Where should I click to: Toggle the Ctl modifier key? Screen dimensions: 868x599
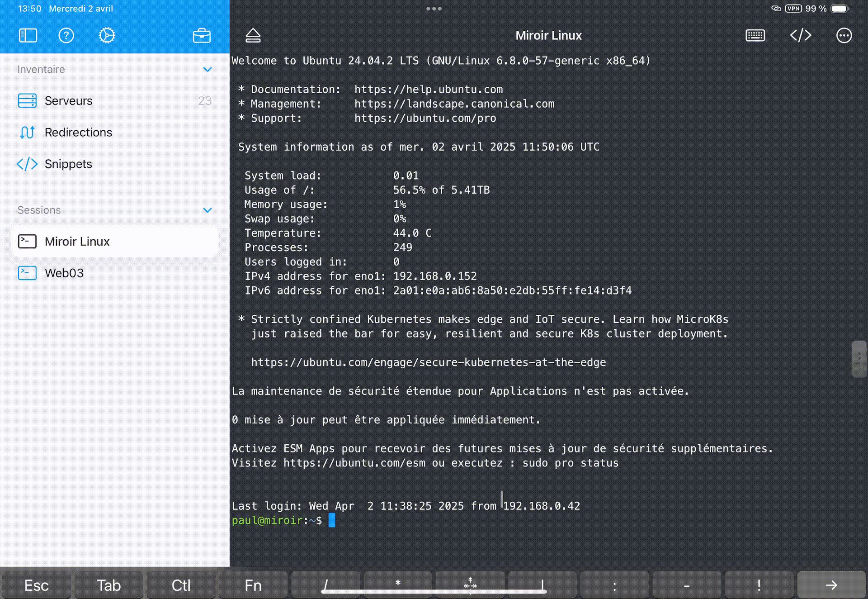pos(181,585)
